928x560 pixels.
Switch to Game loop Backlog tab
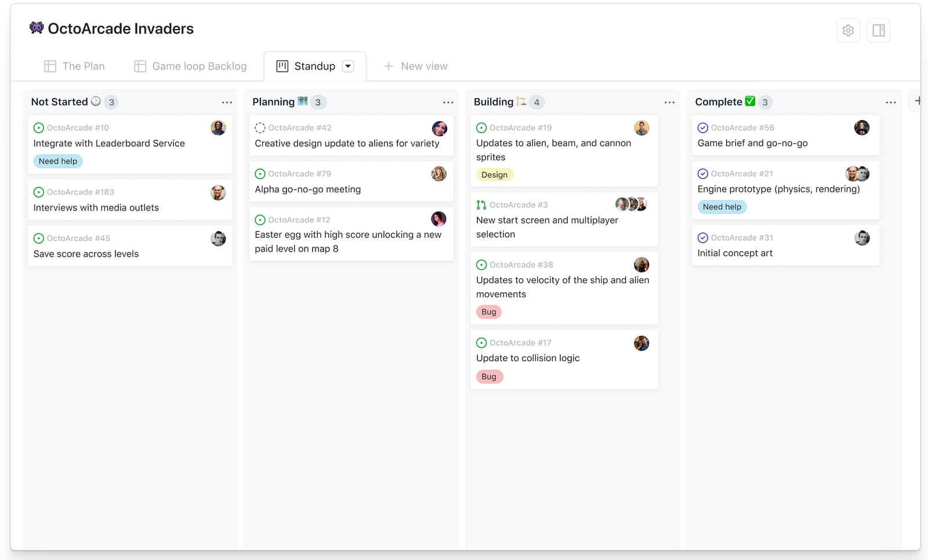(191, 66)
